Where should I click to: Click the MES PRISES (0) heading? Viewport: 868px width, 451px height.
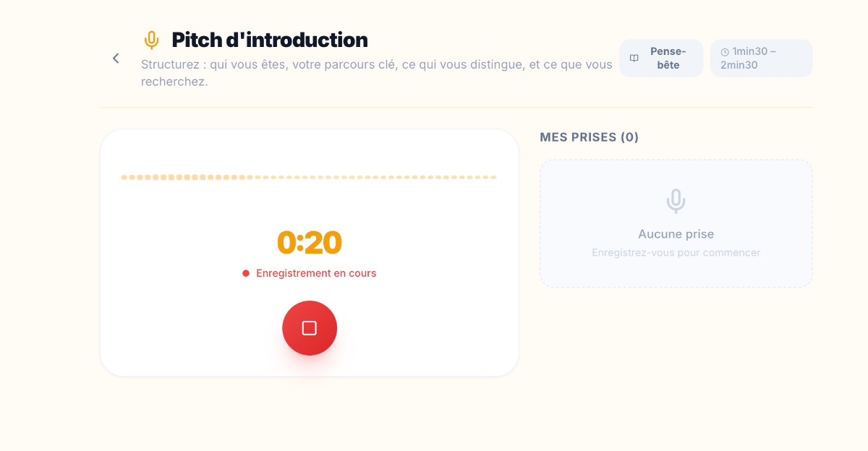pos(589,137)
